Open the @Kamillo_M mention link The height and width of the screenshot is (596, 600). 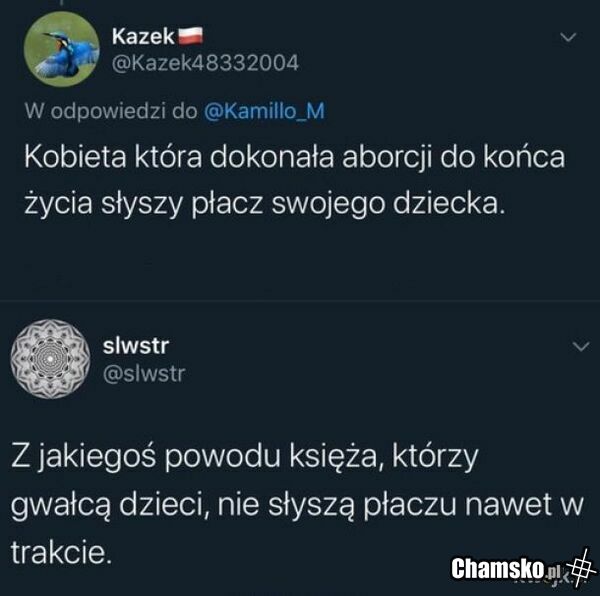264,111
